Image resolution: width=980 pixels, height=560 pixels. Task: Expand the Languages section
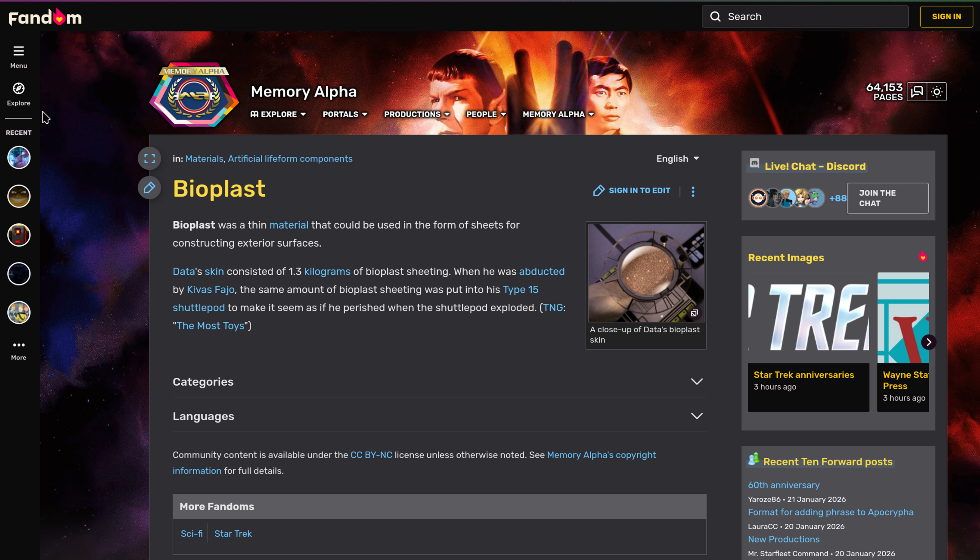pyautogui.click(x=697, y=416)
